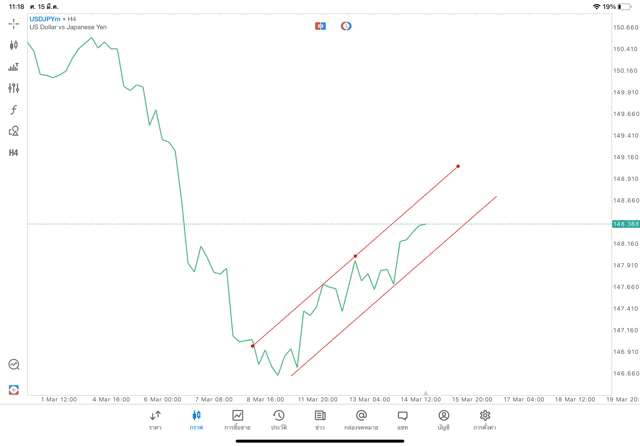Open chart settings sliders icon
640x447 pixels.
[x=14, y=88]
